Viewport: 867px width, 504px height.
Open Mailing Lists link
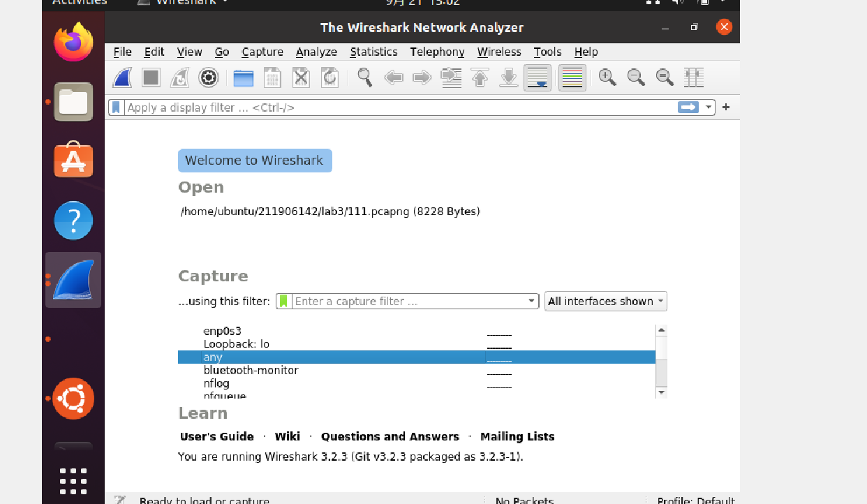(x=517, y=437)
